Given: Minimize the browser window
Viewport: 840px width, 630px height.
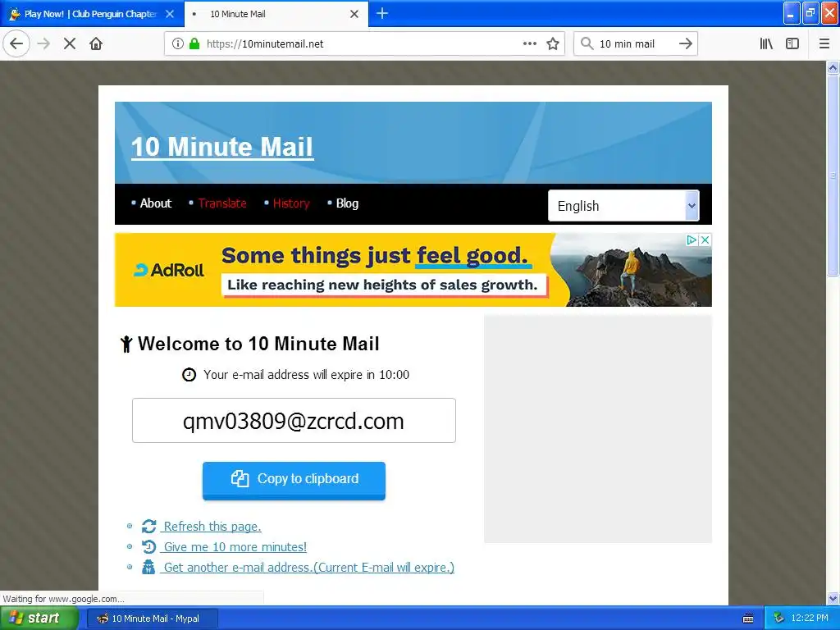Looking at the screenshot, I should [792, 13].
